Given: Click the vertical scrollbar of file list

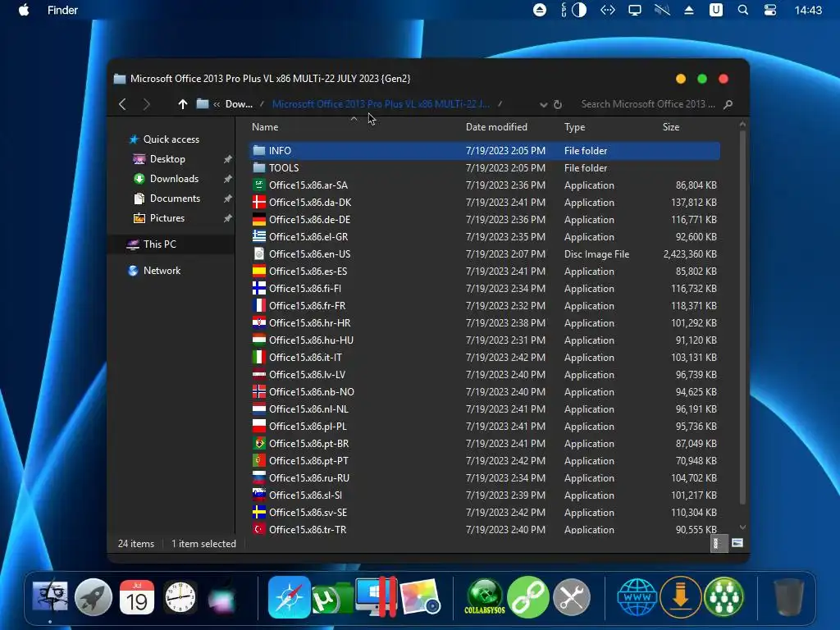Looking at the screenshot, I should click(x=742, y=316).
